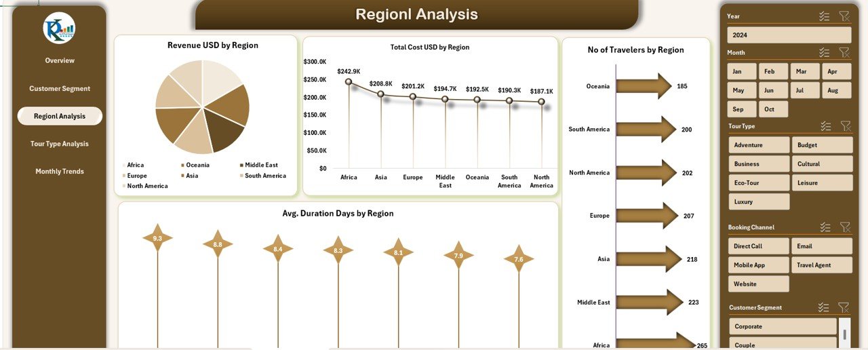The width and height of the screenshot is (868, 350).
Task: Click the 7.9 star marker
Action: tap(458, 255)
